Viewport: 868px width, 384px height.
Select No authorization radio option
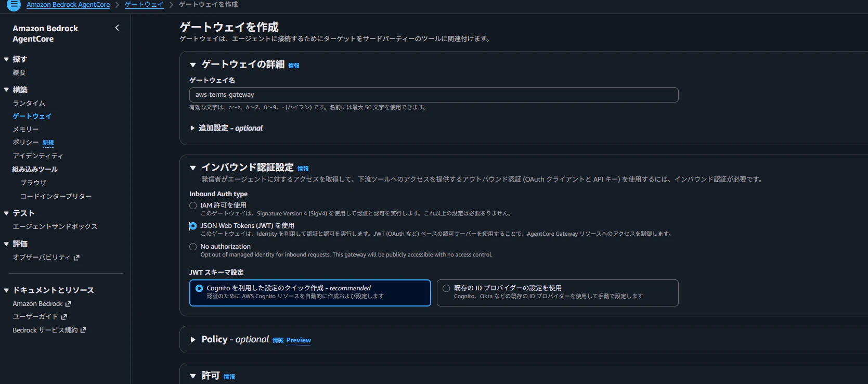point(193,247)
